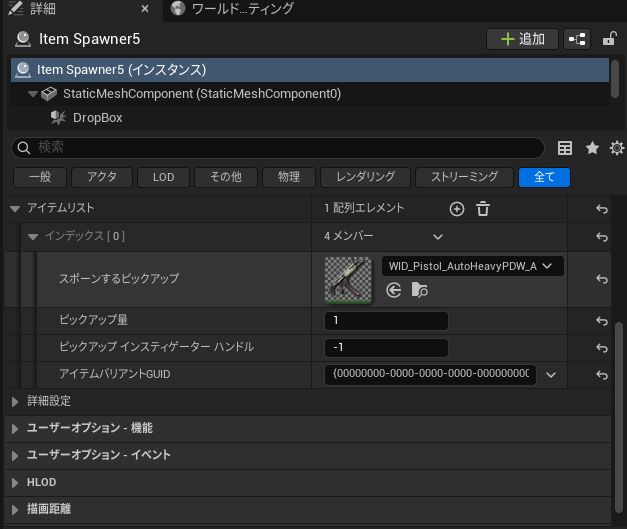Screen dimensions: 627x529
Task: Browse to asset in content browser icon
Action: tap(419, 290)
